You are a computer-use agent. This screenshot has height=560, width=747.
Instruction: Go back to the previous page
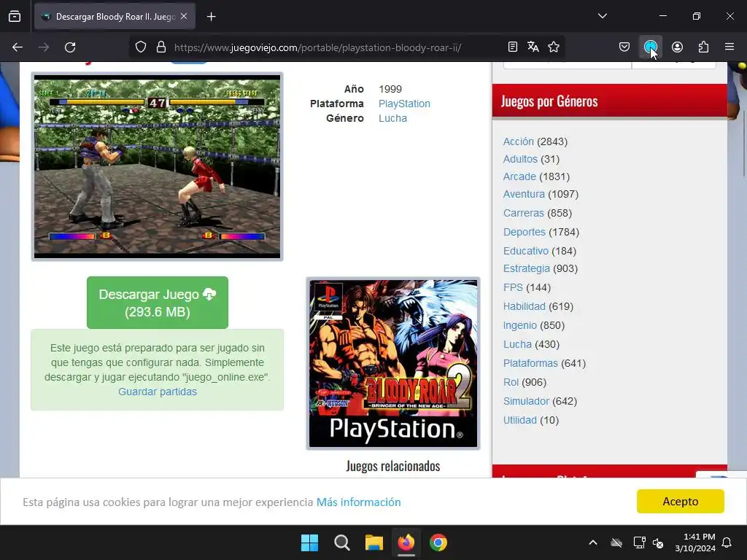(x=18, y=47)
